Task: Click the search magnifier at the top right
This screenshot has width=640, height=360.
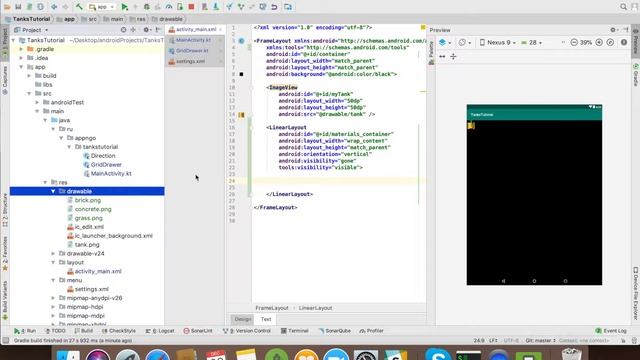Action: 623,7
